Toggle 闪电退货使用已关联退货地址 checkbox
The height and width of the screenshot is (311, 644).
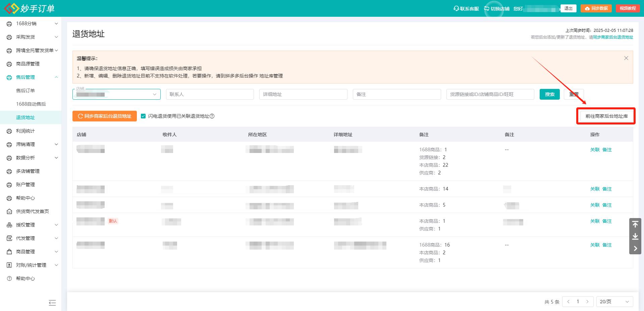point(143,116)
